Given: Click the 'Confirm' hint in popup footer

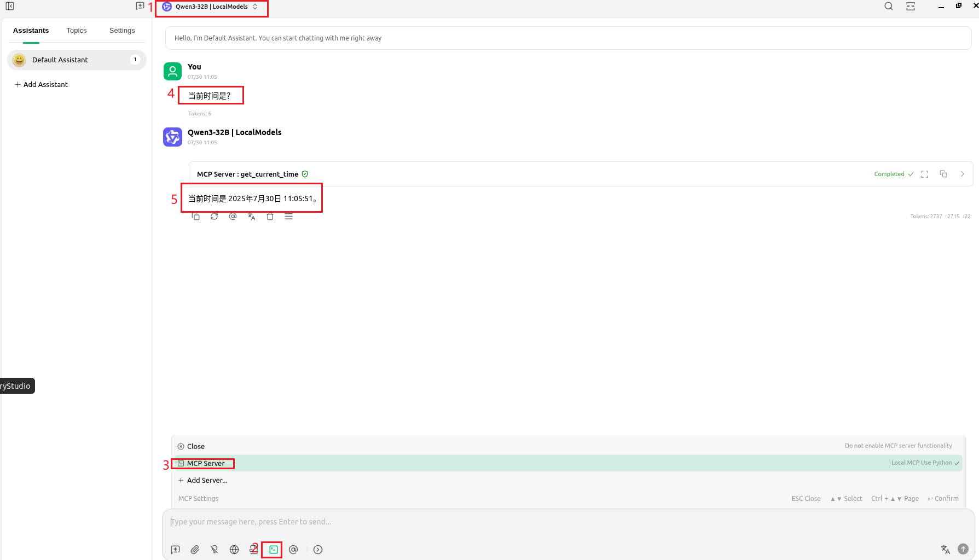Looking at the screenshot, I should tap(943, 499).
